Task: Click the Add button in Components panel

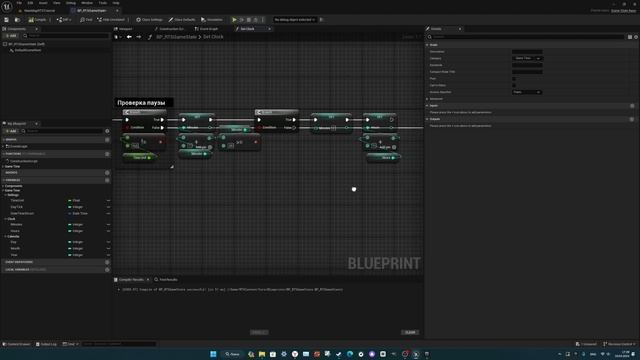Action: tap(11, 36)
